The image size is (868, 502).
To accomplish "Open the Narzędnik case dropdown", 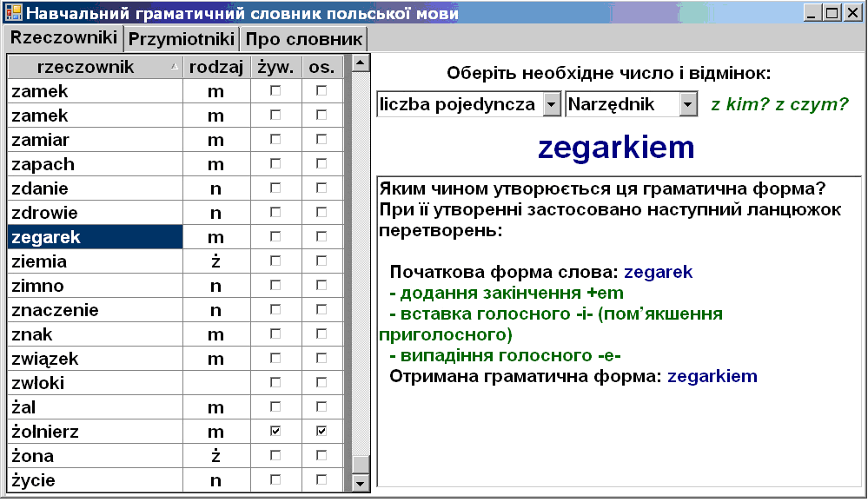I will point(688,105).
